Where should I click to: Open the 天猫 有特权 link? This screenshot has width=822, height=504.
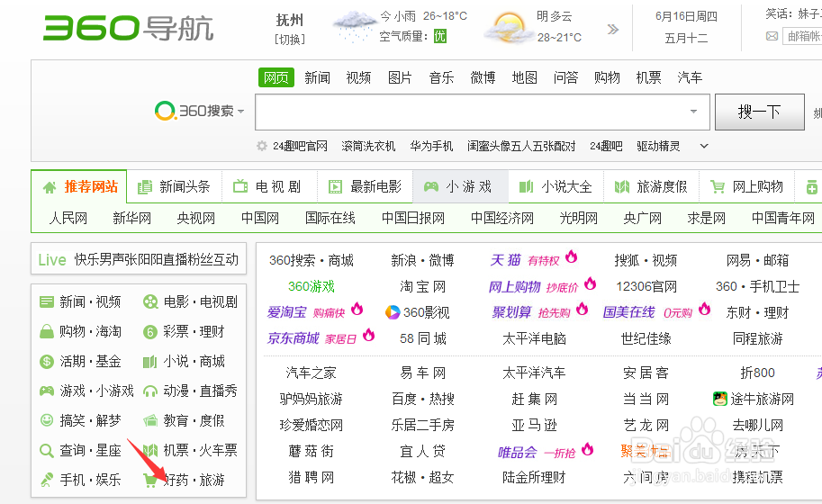[534, 260]
